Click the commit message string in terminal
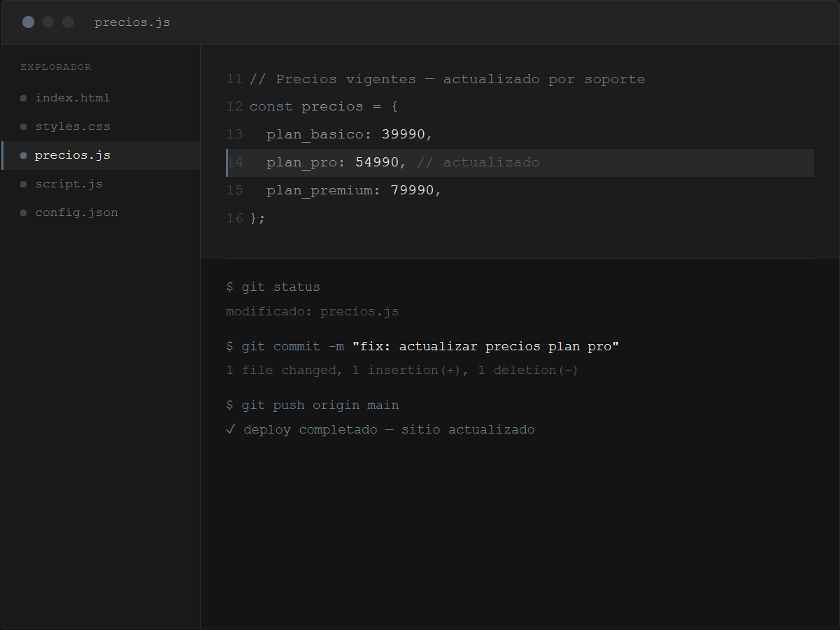 coord(486,347)
